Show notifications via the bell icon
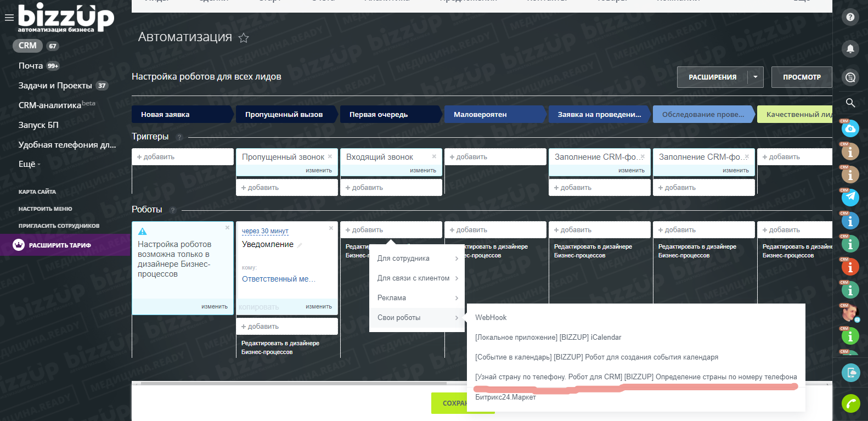 850,49
